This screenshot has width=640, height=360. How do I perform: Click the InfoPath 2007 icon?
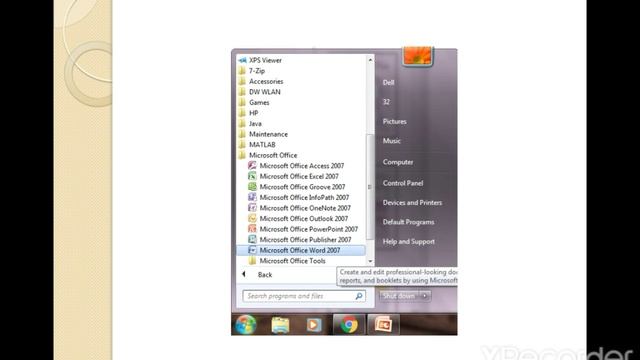252,198
